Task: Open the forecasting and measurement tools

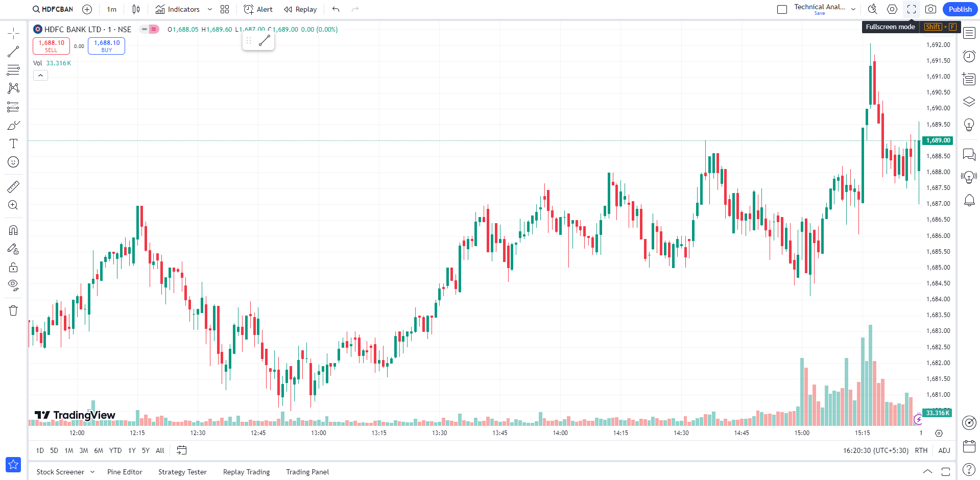Action: (x=13, y=107)
